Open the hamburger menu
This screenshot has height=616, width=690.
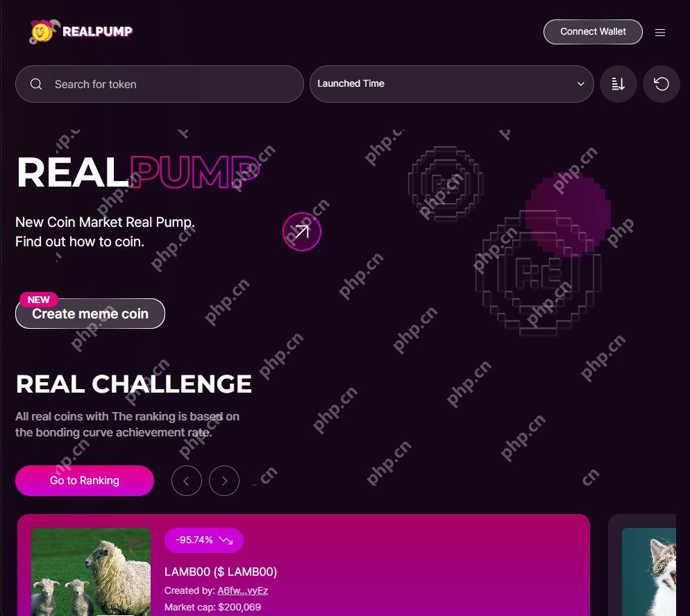click(x=659, y=33)
